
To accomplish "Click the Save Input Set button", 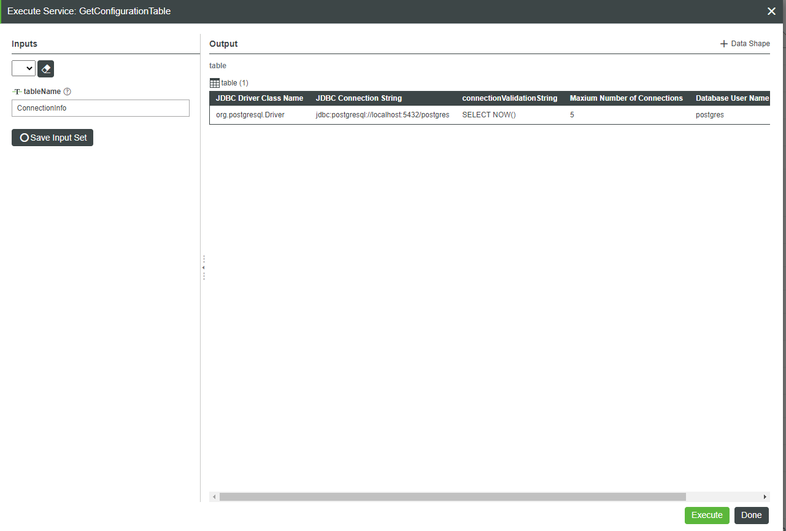I will click(52, 137).
